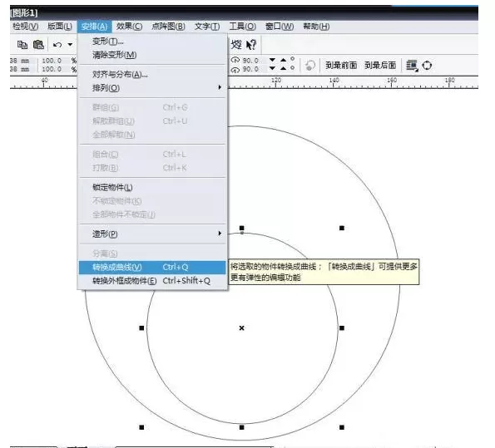
Task: Select 转换外框成物件(E) menu entry
Action: (x=152, y=281)
